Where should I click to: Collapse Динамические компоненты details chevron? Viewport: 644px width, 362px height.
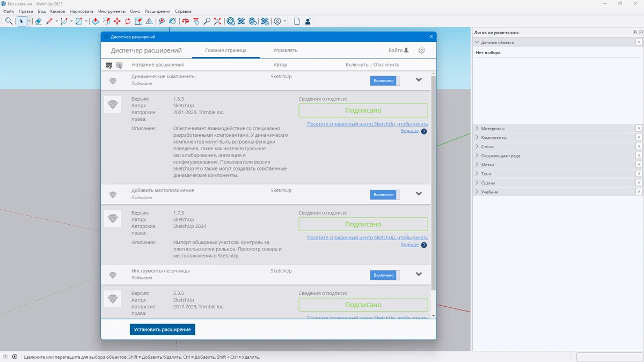pos(419,80)
